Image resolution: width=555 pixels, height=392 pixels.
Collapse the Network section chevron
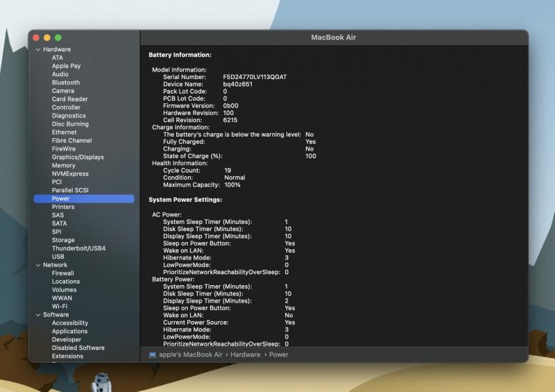click(38, 265)
